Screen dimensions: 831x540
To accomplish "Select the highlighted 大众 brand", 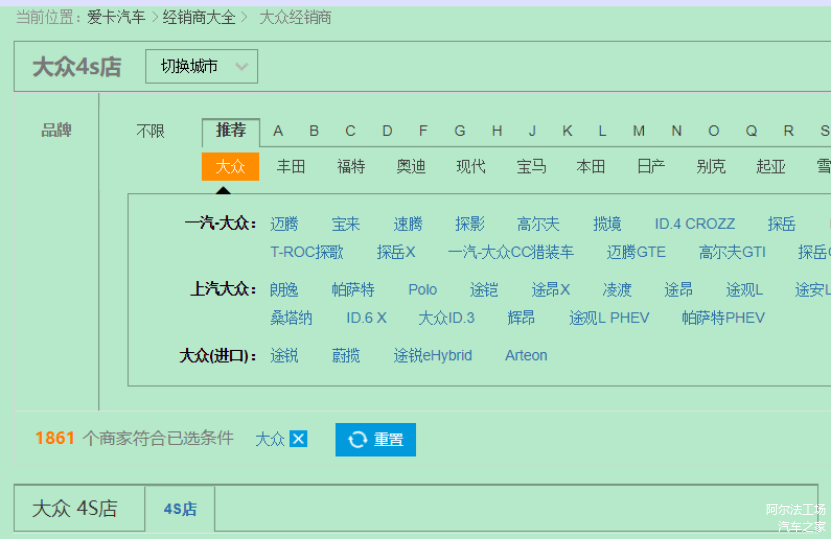I will point(231,167).
